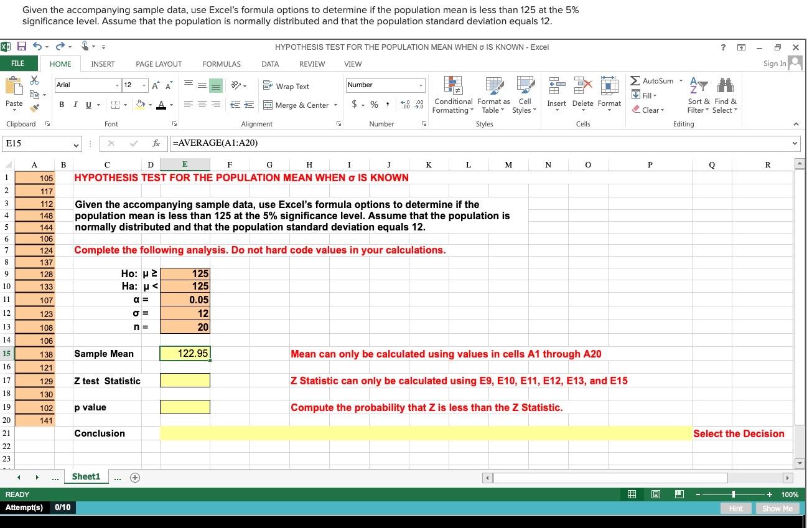Open Excel Help question mark

(x=722, y=47)
